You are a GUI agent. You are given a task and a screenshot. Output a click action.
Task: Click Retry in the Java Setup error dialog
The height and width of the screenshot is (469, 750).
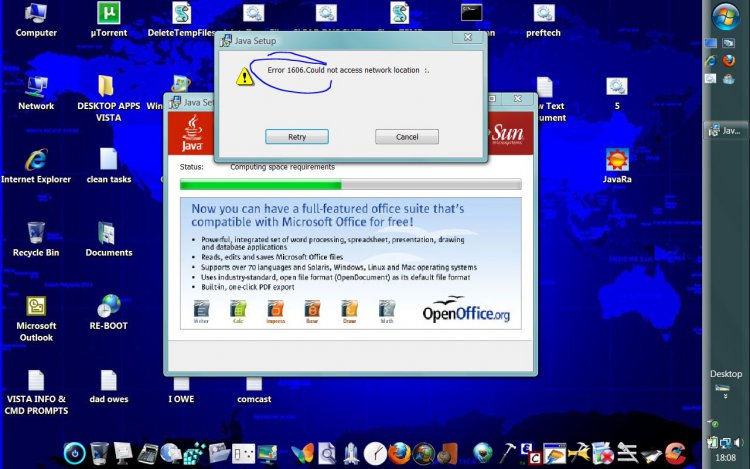coord(297,137)
